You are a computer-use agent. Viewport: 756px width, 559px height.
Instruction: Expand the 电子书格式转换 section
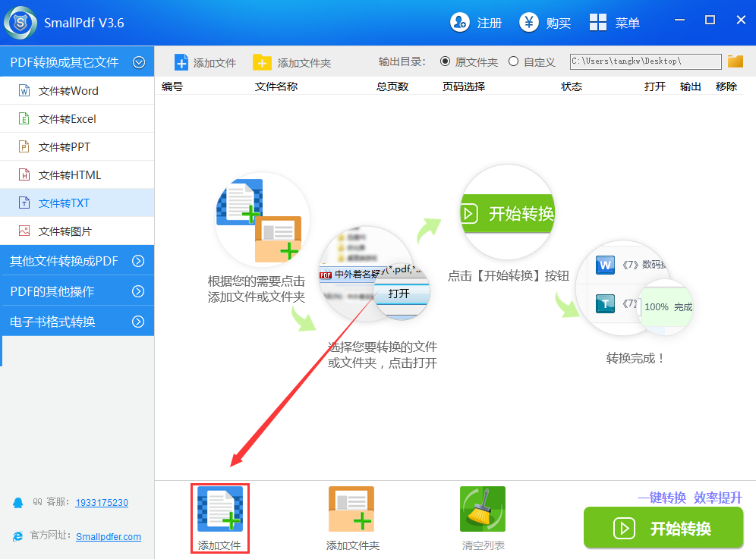coord(77,322)
